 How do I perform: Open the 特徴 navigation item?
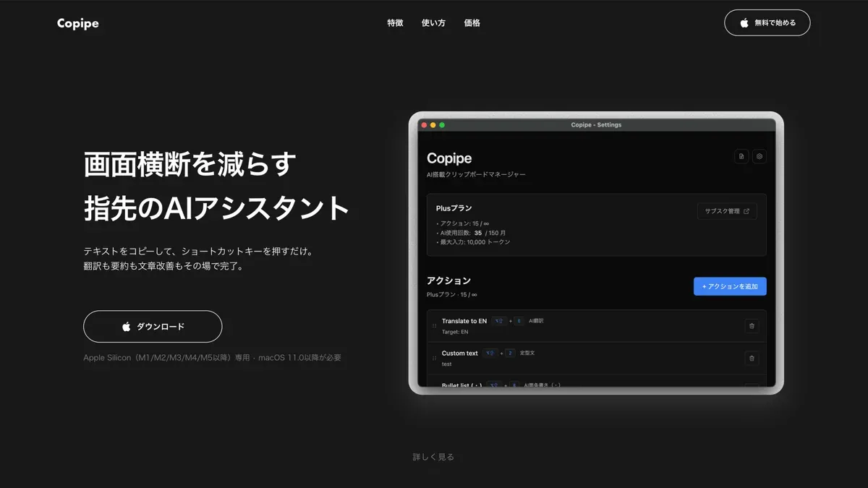coord(395,22)
